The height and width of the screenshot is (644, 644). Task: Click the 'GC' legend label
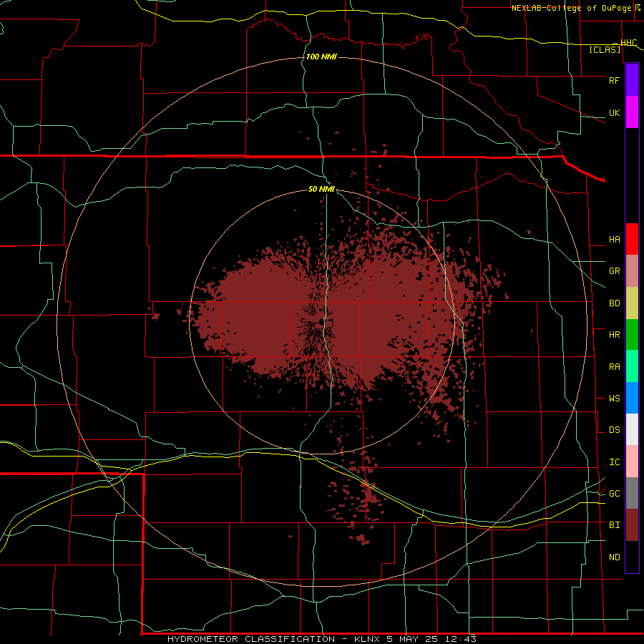(614, 494)
